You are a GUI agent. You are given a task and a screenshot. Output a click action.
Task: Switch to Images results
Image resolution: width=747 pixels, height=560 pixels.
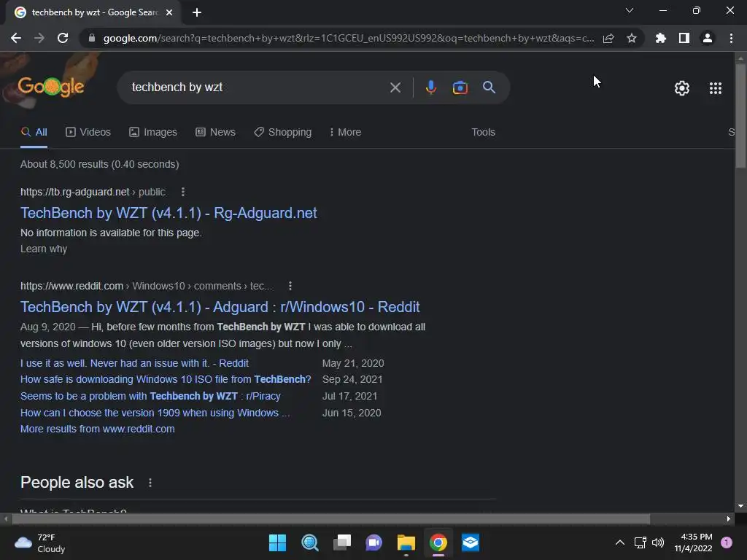click(153, 133)
